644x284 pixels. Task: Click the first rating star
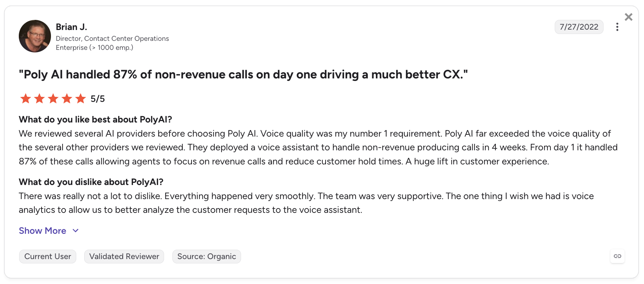tap(26, 98)
